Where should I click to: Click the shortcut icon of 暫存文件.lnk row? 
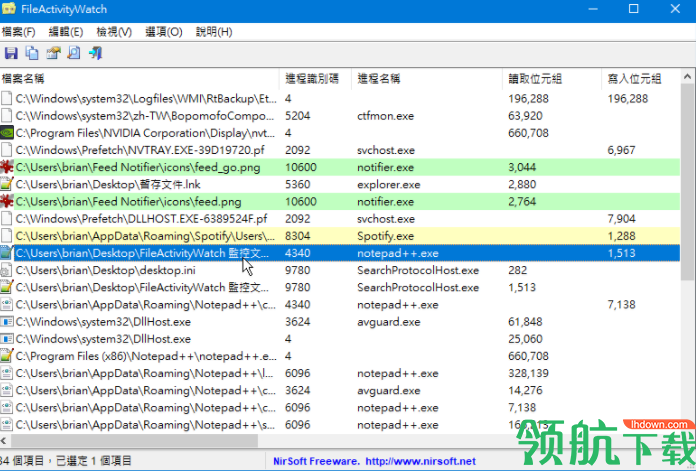click(x=7, y=184)
